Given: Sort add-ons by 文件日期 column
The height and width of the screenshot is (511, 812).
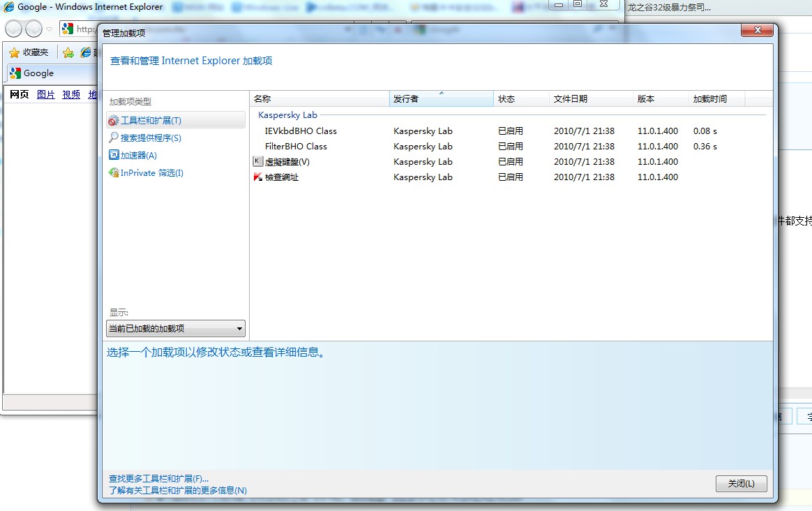Looking at the screenshot, I should point(591,98).
